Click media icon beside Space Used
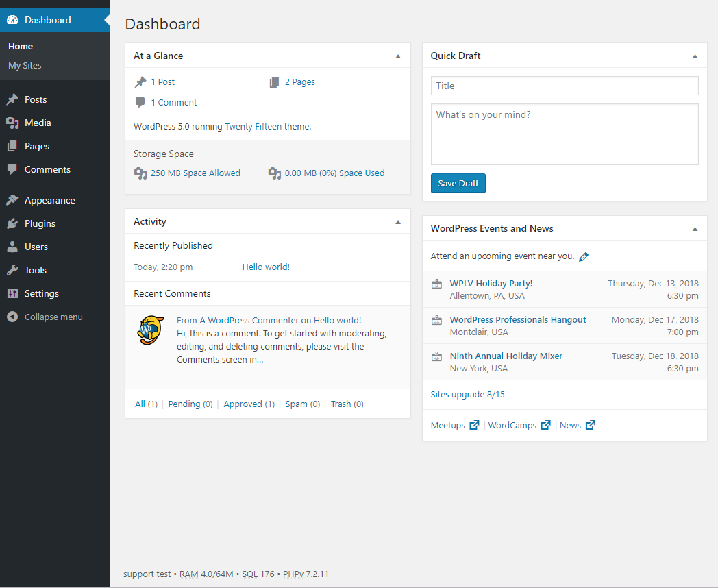Image resolution: width=718 pixels, height=588 pixels. point(274,173)
